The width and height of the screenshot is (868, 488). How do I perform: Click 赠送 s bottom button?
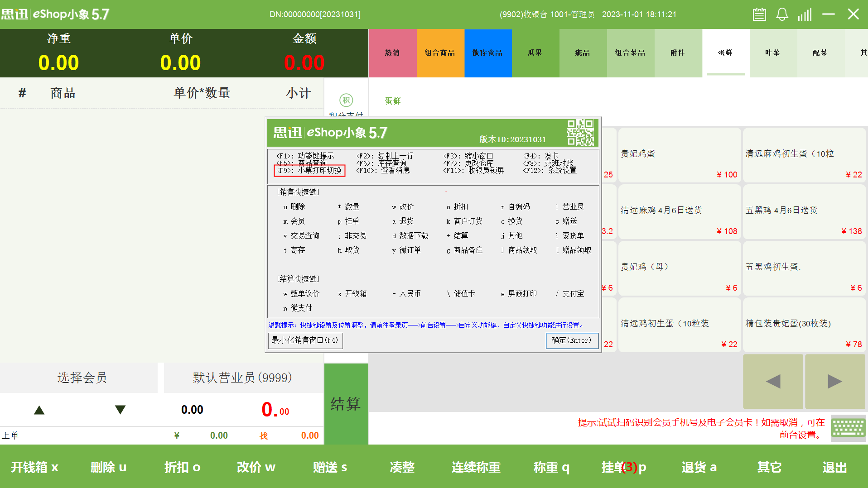point(330,467)
